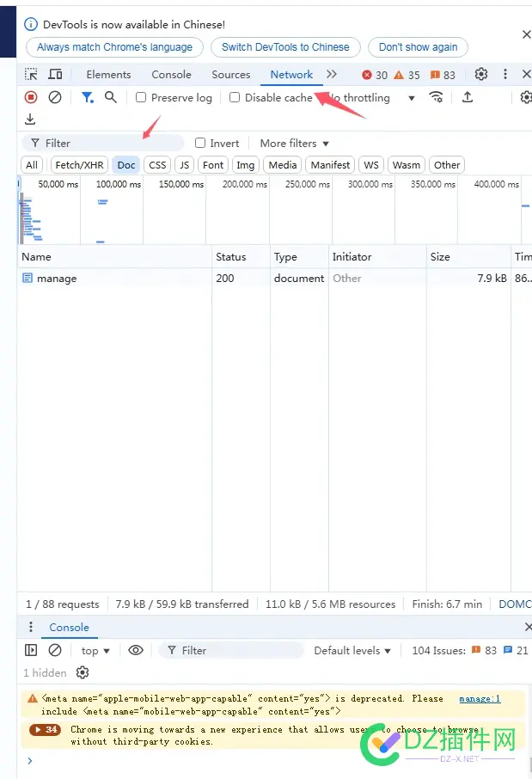Screen dimensions: 532x779
Task: Check the Disable cache option
Action: tap(235, 98)
